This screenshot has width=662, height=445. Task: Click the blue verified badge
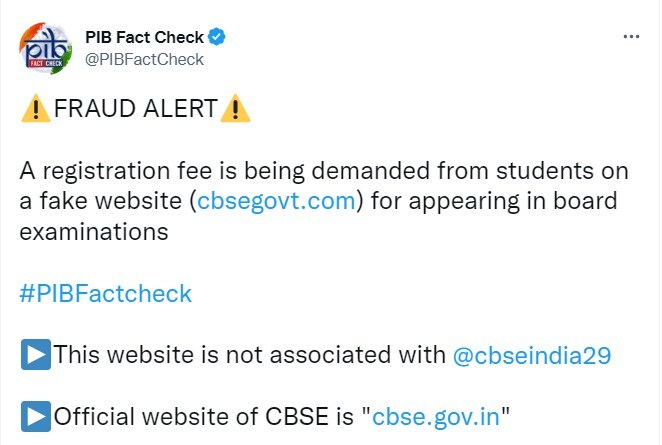[216, 38]
